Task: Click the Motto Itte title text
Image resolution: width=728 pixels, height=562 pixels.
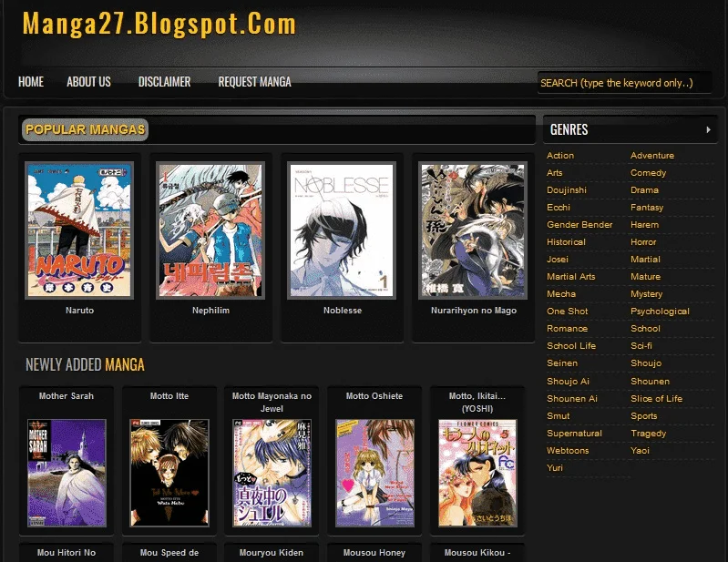Action: click(x=169, y=396)
